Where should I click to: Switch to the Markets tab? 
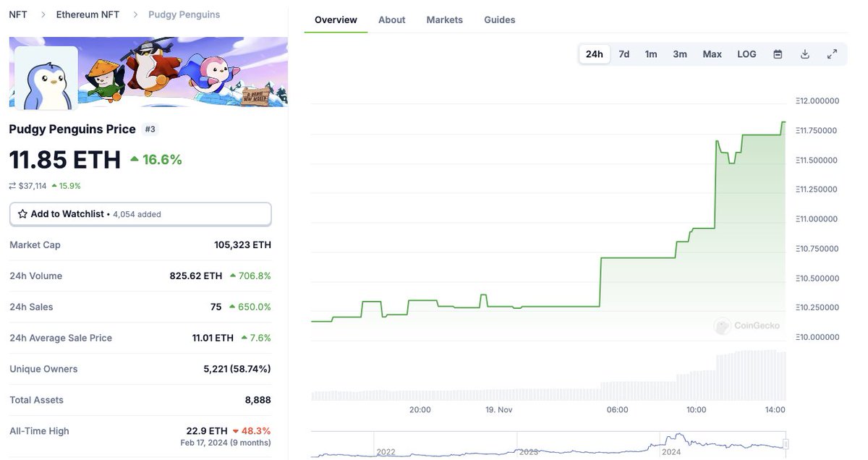point(444,20)
